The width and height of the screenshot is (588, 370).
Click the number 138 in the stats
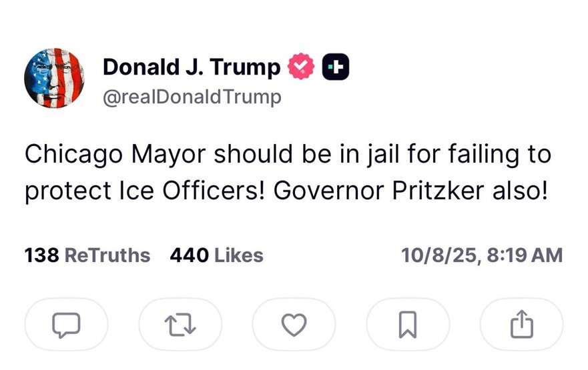(41, 255)
